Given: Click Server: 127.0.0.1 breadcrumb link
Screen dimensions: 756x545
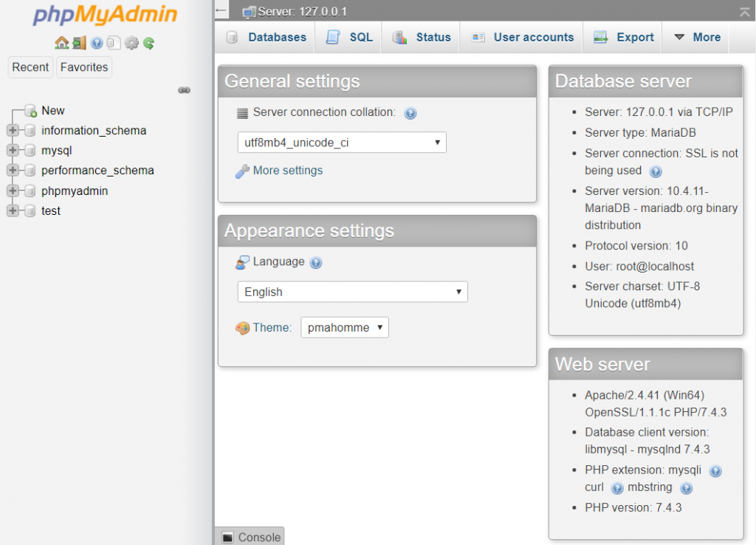Looking at the screenshot, I should pos(302,12).
